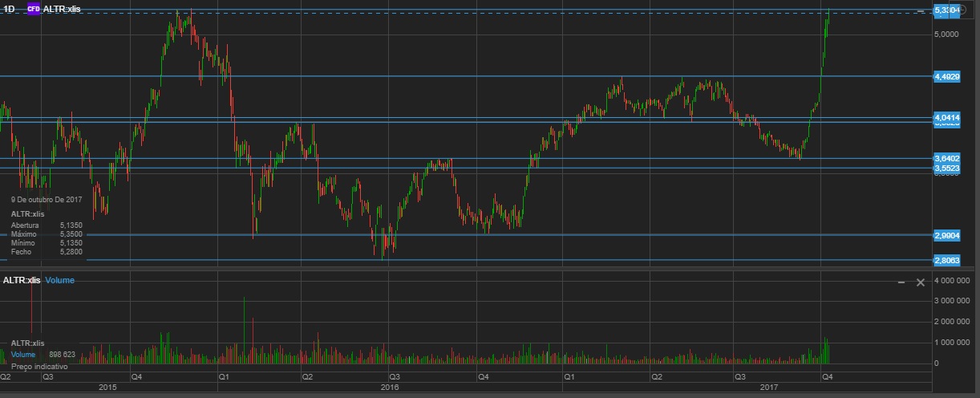Click the ALTR:xlis symbol name in chart header
The width and height of the screenshot is (980, 398).
tap(62, 9)
